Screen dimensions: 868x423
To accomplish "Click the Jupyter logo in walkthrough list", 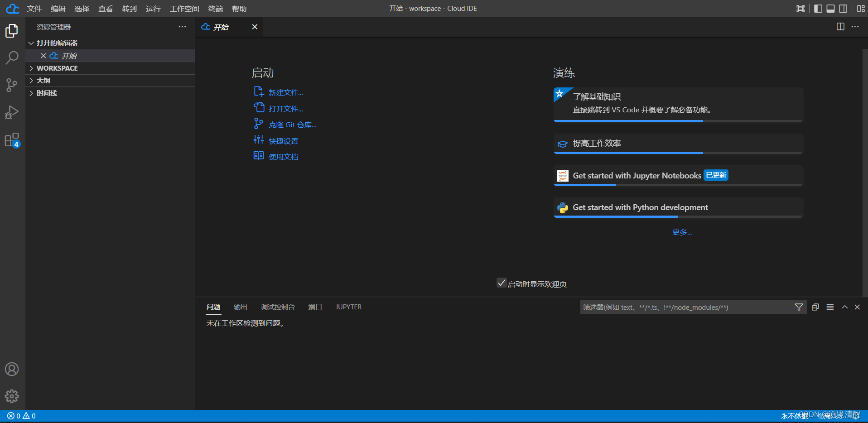I will point(563,176).
